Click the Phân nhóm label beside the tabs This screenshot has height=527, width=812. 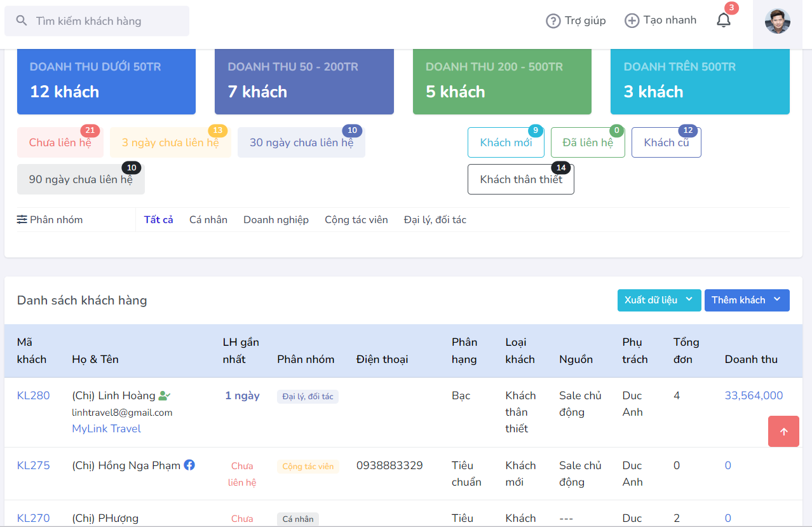[x=56, y=220]
